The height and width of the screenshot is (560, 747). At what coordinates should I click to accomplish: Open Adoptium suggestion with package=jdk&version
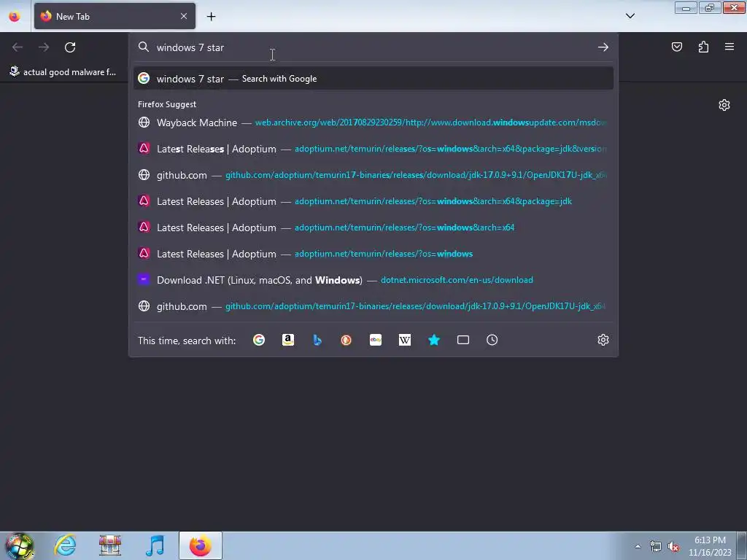[x=373, y=149]
